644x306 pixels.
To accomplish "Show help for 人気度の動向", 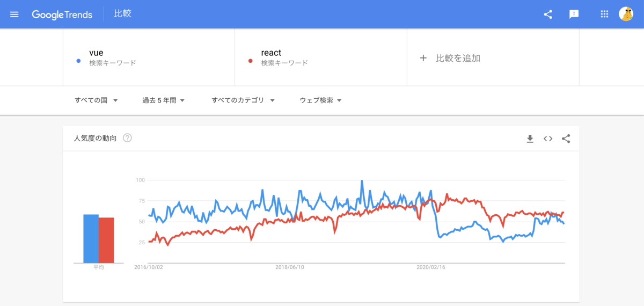I will point(127,138).
